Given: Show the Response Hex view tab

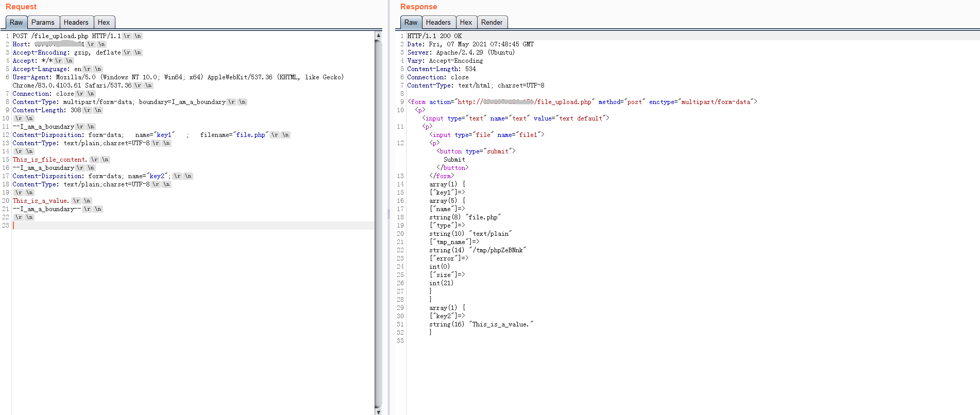Looking at the screenshot, I should 466,22.
